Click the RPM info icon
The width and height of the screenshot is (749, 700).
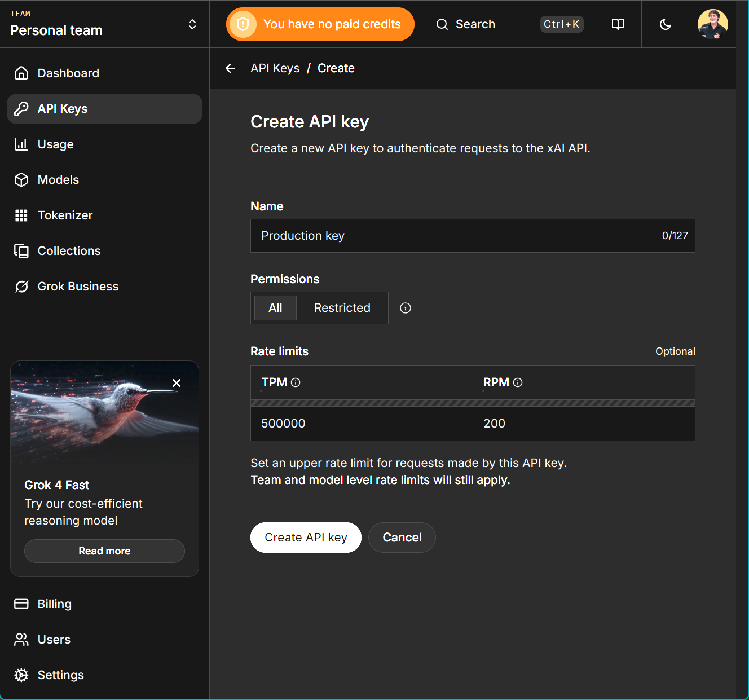[518, 382]
